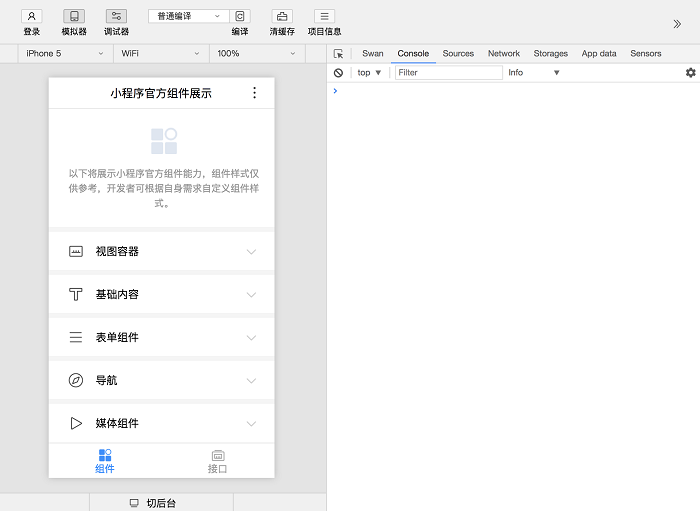This screenshot has width=700, height=511.
Task: Click the 清缓存 clear cache icon
Action: click(x=282, y=17)
